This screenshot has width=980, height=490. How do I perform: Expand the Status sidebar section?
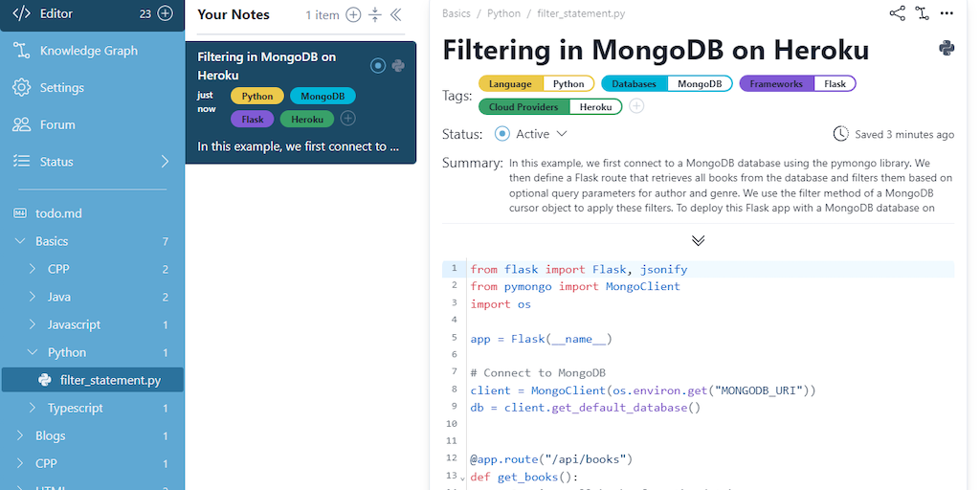tap(165, 161)
